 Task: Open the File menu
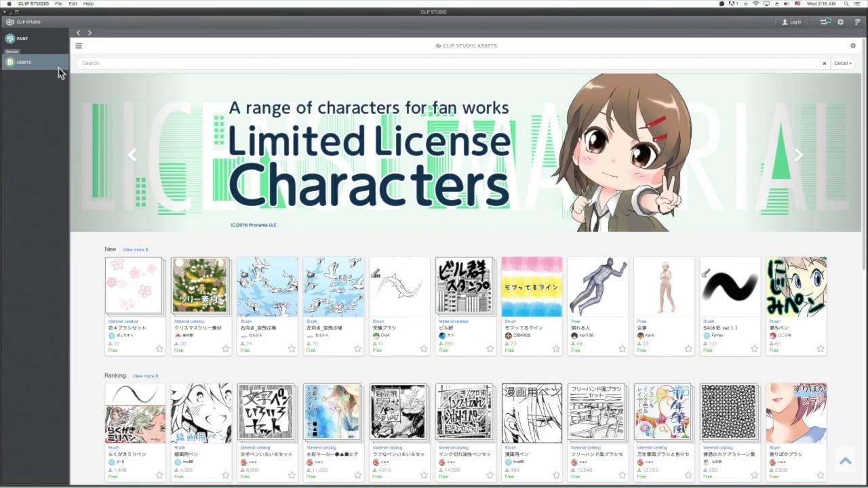(58, 4)
